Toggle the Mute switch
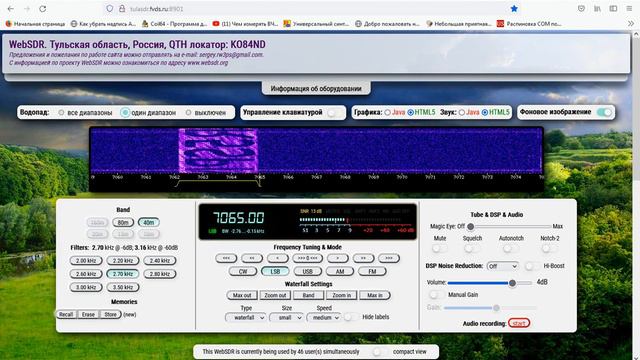 click(439, 248)
